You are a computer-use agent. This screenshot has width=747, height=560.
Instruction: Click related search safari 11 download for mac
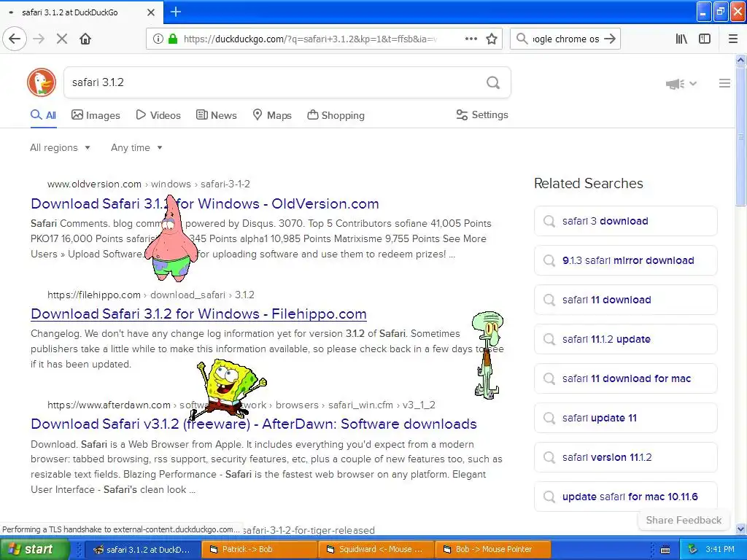[x=625, y=378]
